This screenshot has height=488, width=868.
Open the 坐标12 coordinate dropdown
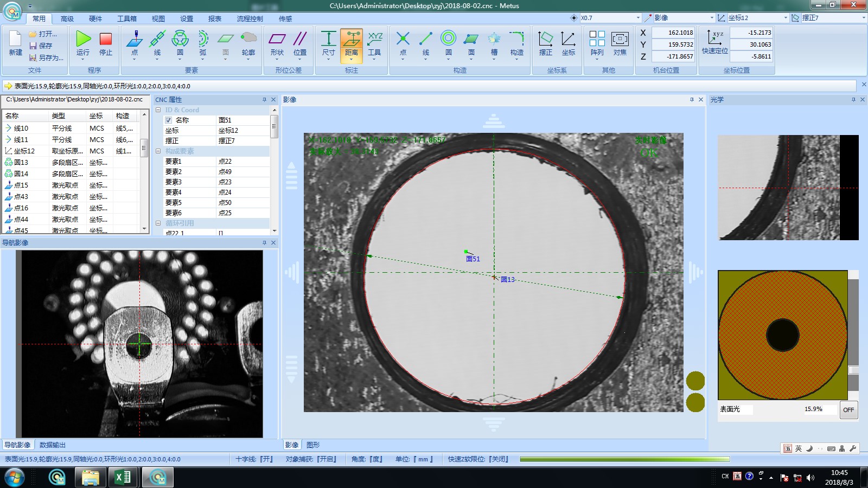pyautogui.click(x=785, y=18)
